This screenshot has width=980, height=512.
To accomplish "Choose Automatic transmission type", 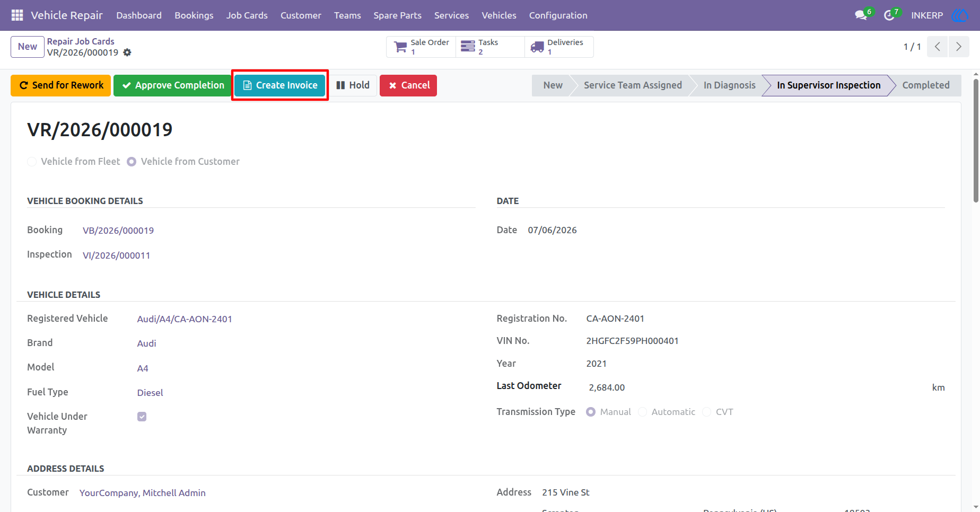I will tap(642, 412).
